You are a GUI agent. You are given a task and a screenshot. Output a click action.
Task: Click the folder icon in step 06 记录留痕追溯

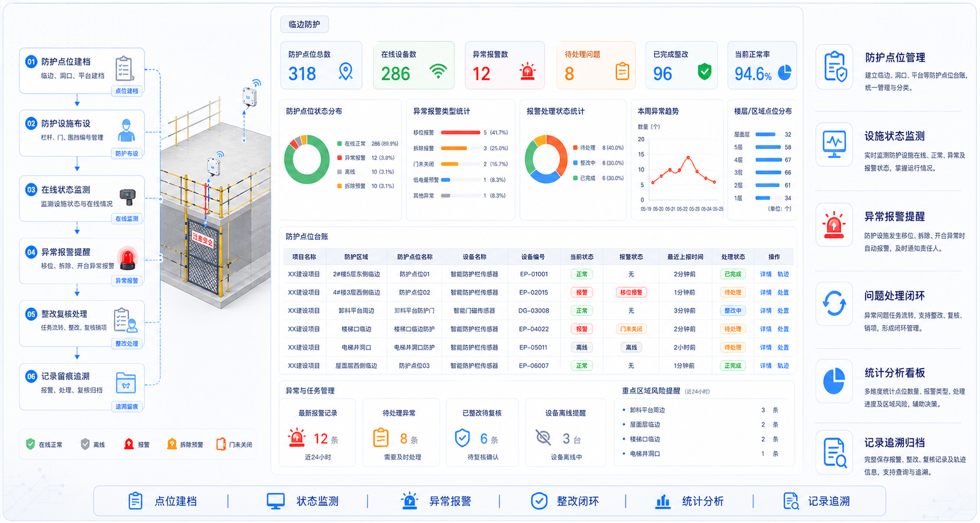[x=126, y=383]
